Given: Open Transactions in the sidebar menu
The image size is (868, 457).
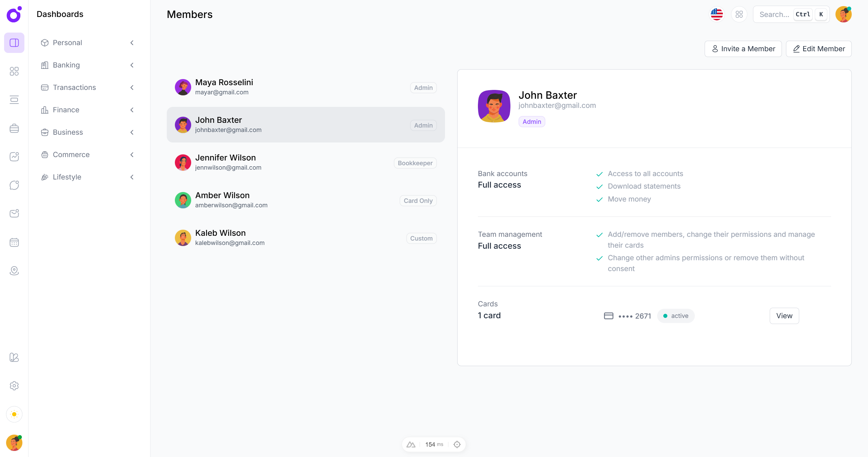Looking at the screenshot, I should point(75,88).
